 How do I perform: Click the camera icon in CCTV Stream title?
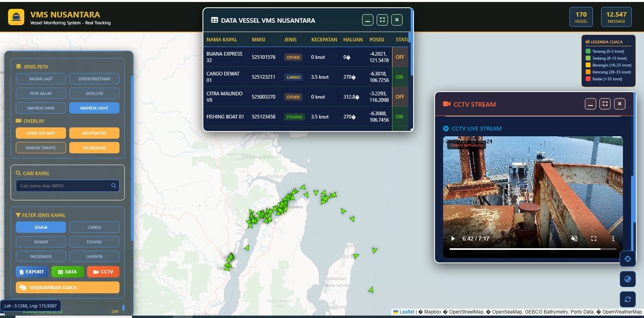click(x=447, y=104)
